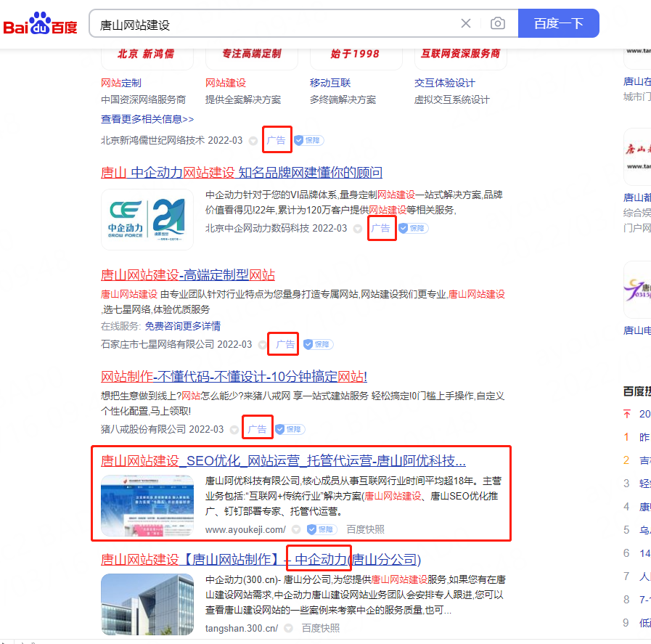Click source text 石家庄市七星网络有限公司 2022-03
The image size is (651, 644).
176,344
